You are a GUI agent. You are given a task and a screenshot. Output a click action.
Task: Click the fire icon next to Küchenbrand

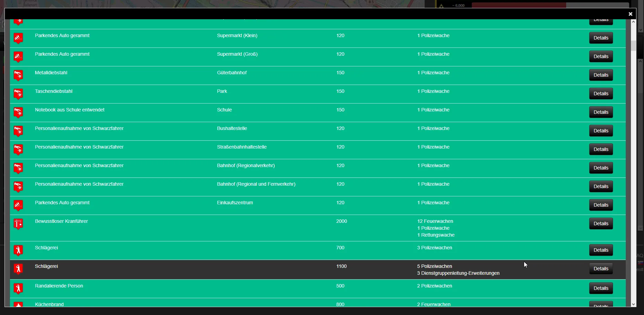tap(18, 304)
